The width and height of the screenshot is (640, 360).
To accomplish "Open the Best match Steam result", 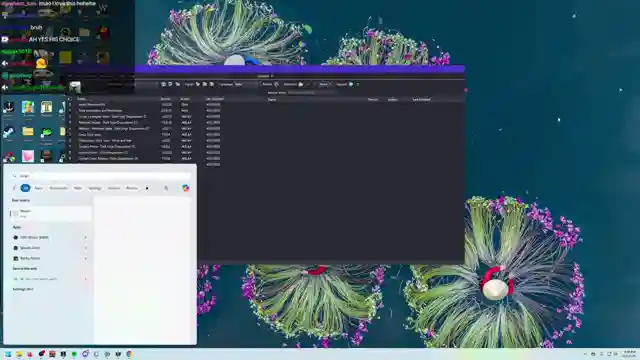I will tap(51, 213).
